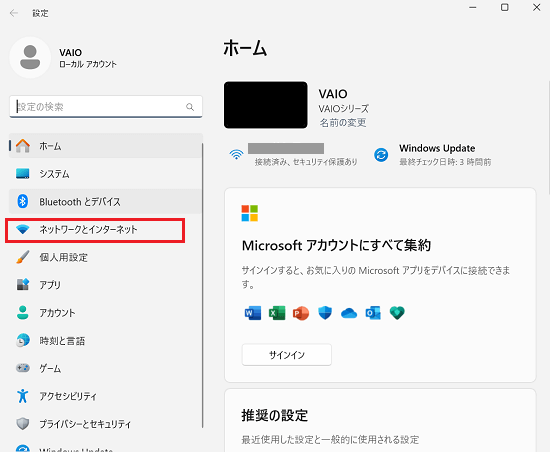550x452 pixels.
Task: Open システム settings category
Action: 106,174
